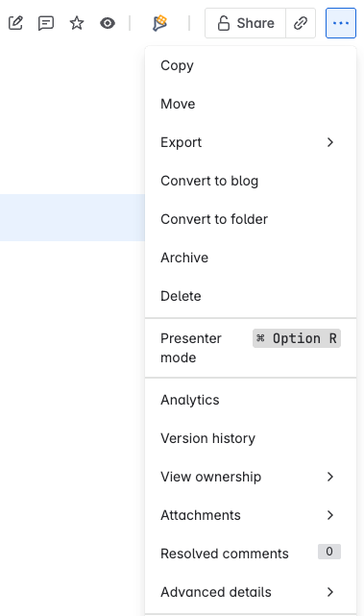Click the Share button
The image size is (364, 616).
pos(246,23)
